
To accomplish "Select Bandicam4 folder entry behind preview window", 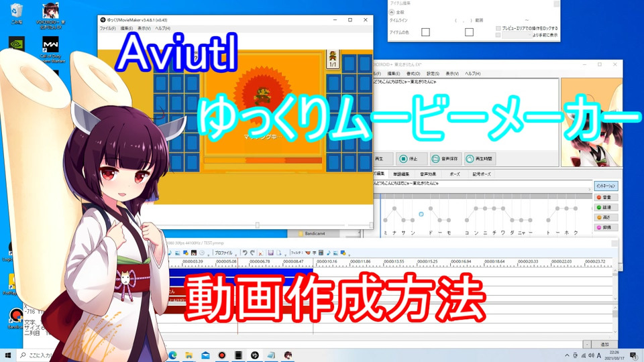I will click(315, 233).
